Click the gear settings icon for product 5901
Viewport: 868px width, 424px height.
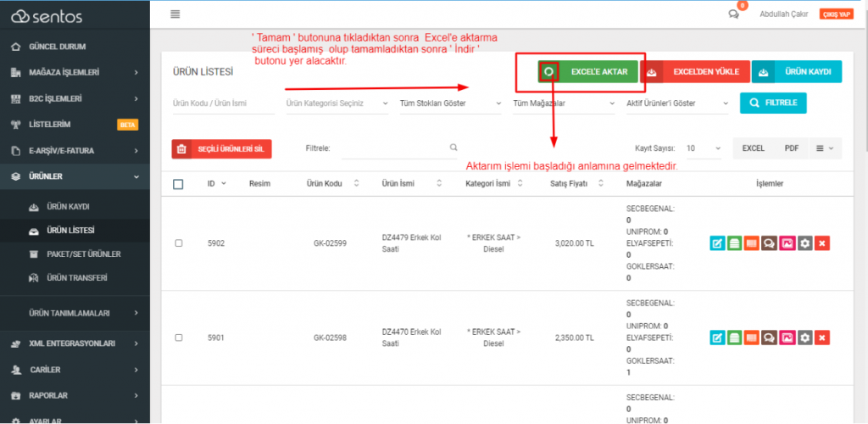point(804,338)
